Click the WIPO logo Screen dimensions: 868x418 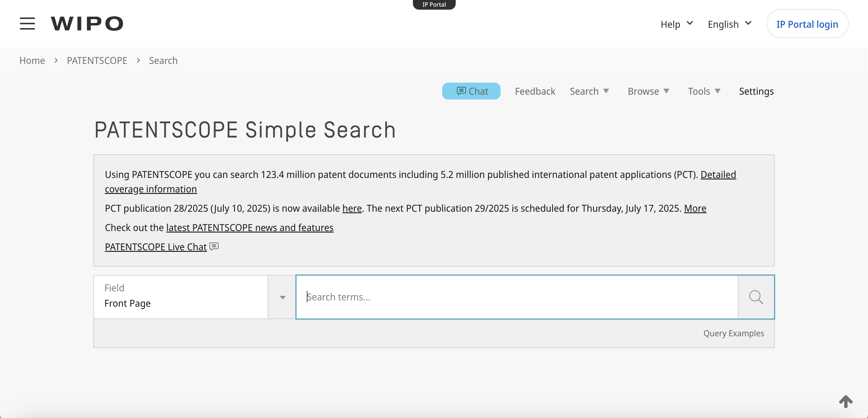(87, 24)
